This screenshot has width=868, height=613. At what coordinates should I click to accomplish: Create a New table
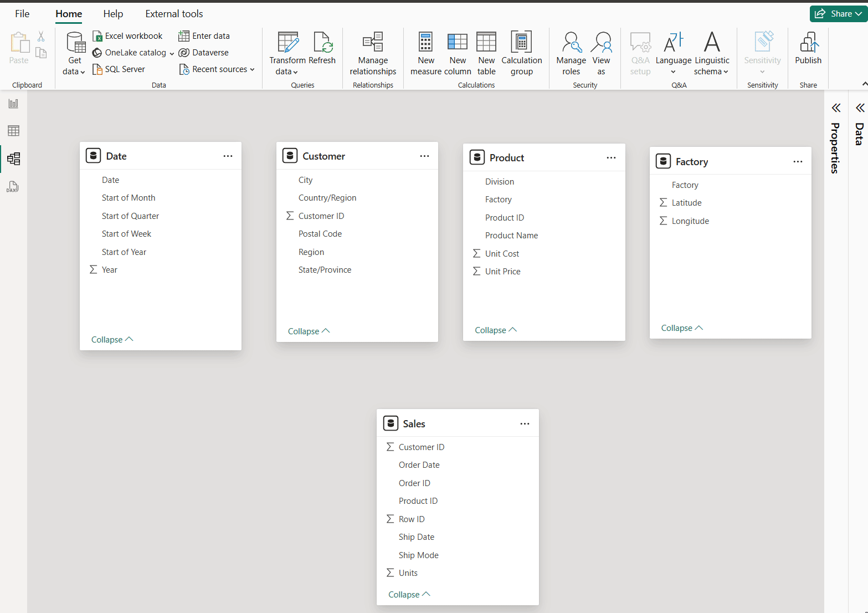[x=486, y=53]
